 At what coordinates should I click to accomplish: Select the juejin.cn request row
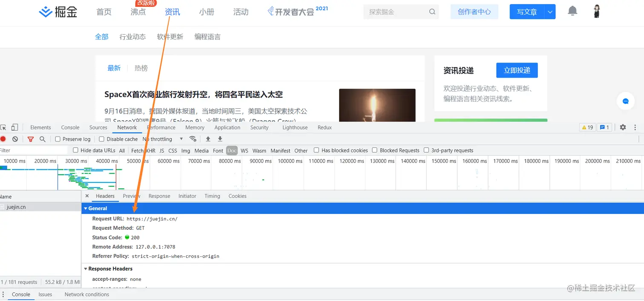tap(40, 207)
